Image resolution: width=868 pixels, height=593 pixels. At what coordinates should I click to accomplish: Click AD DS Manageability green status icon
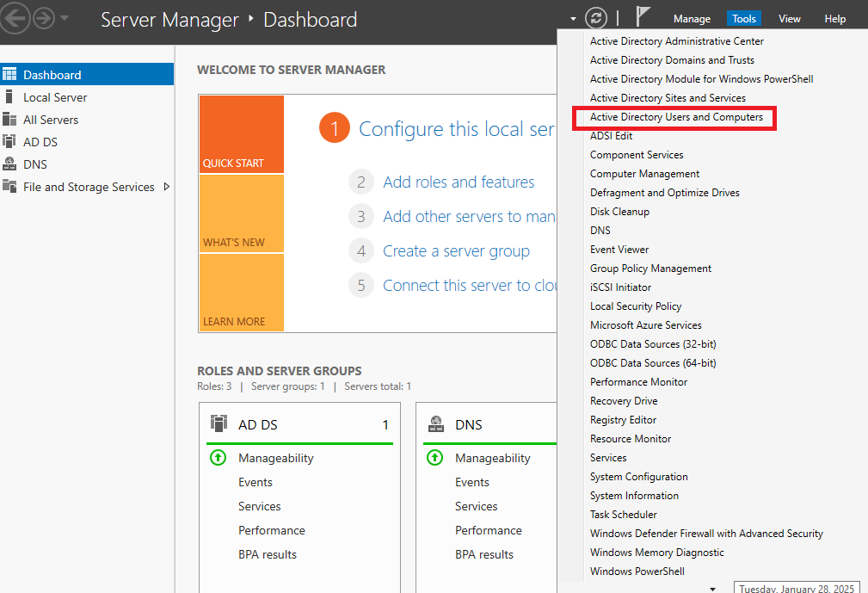pos(218,458)
